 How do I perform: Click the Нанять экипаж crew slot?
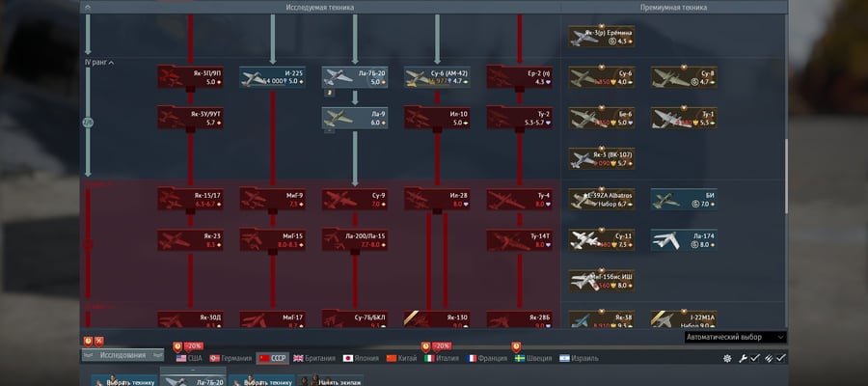pos(332,380)
